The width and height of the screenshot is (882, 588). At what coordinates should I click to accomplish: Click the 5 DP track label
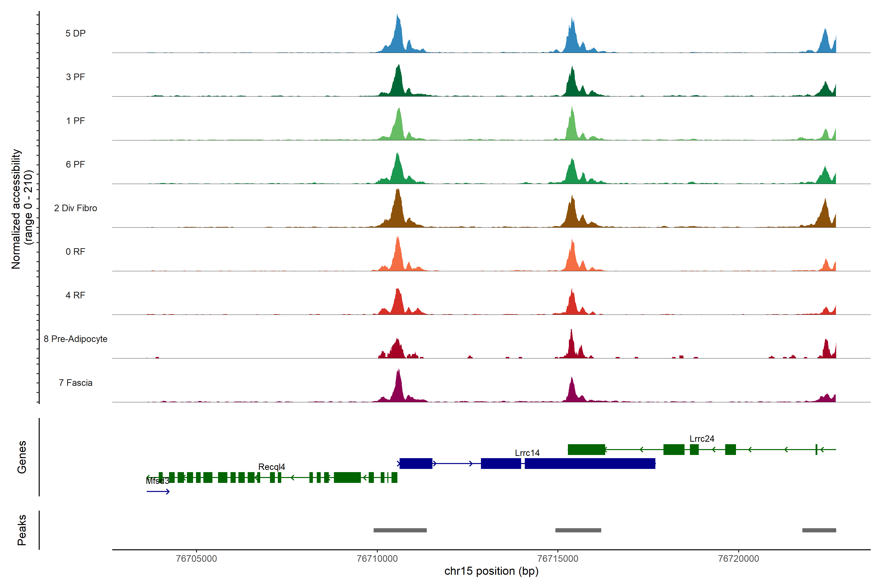(75, 33)
